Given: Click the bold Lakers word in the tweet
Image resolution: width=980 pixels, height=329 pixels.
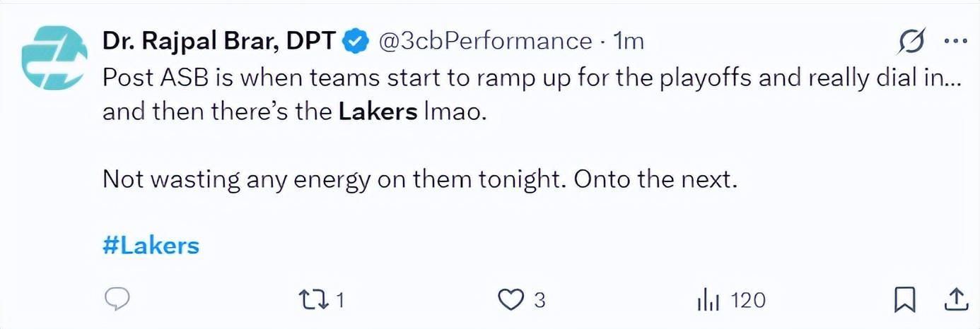Looking at the screenshot, I should tap(378, 112).
